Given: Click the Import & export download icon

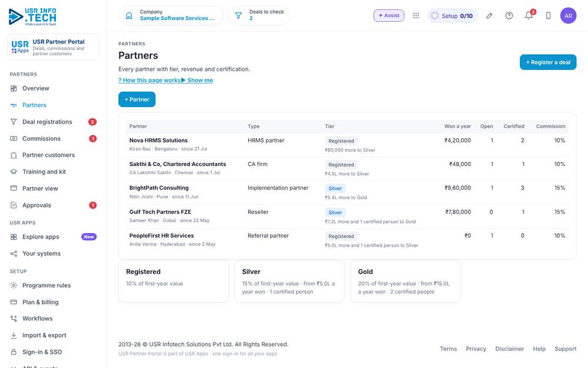Looking at the screenshot, I should pos(14,336).
